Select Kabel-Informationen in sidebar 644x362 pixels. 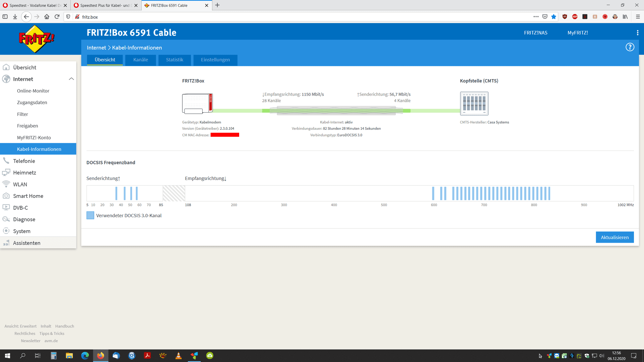pos(38,149)
